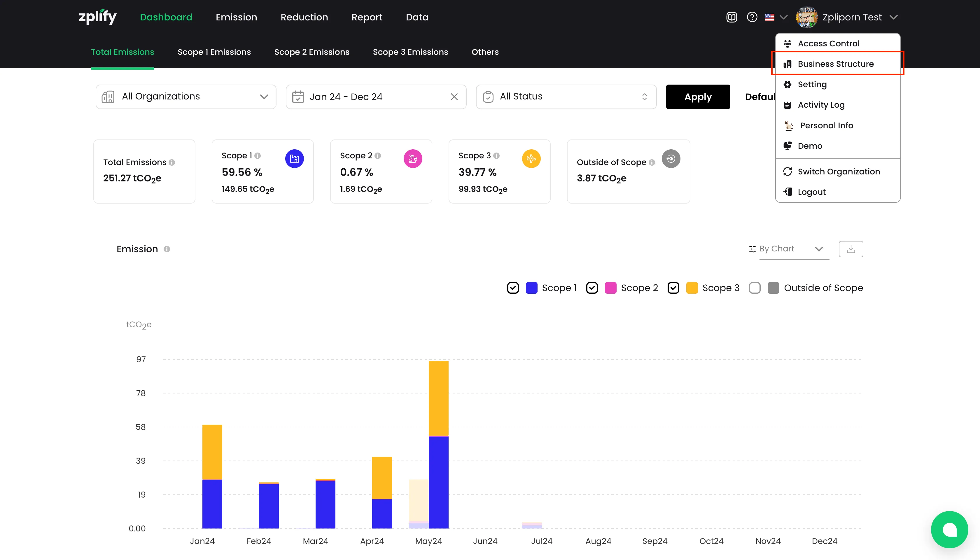Open the green chat bubble widget

coord(949,529)
